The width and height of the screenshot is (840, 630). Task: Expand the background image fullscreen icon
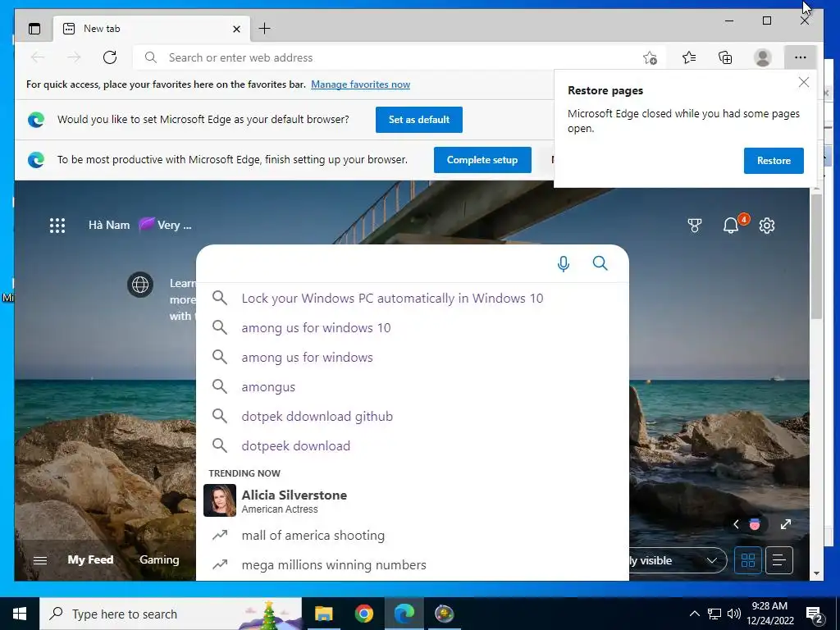pyautogui.click(x=785, y=524)
